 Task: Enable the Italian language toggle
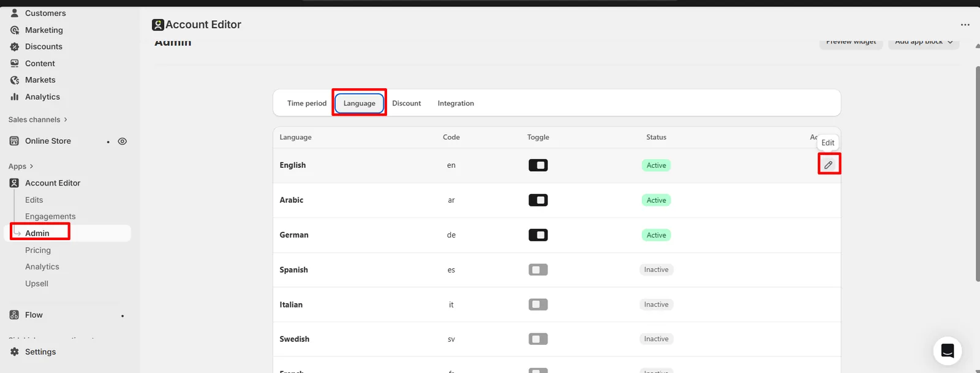click(x=538, y=304)
